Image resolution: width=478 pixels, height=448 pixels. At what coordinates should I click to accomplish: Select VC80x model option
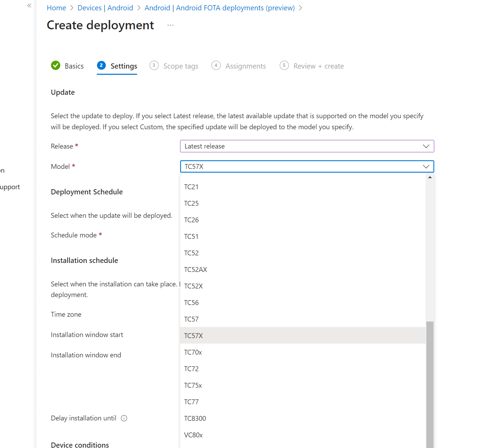(193, 435)
